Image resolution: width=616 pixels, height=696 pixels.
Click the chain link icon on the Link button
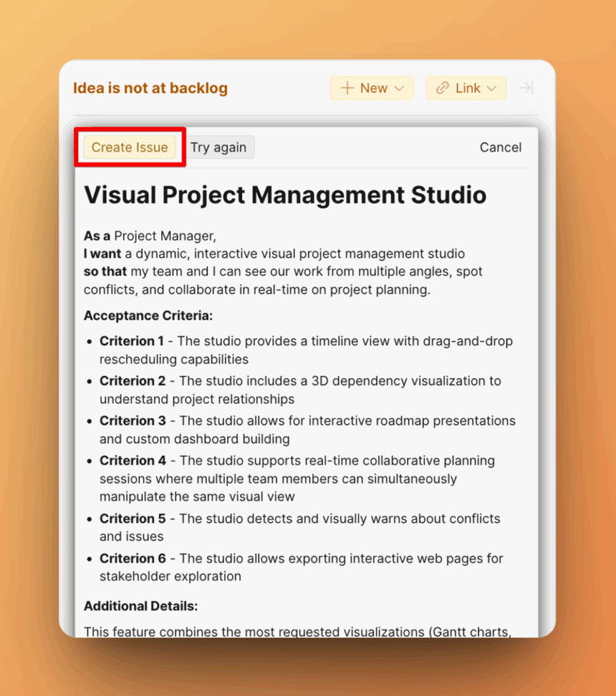(441, 88)
